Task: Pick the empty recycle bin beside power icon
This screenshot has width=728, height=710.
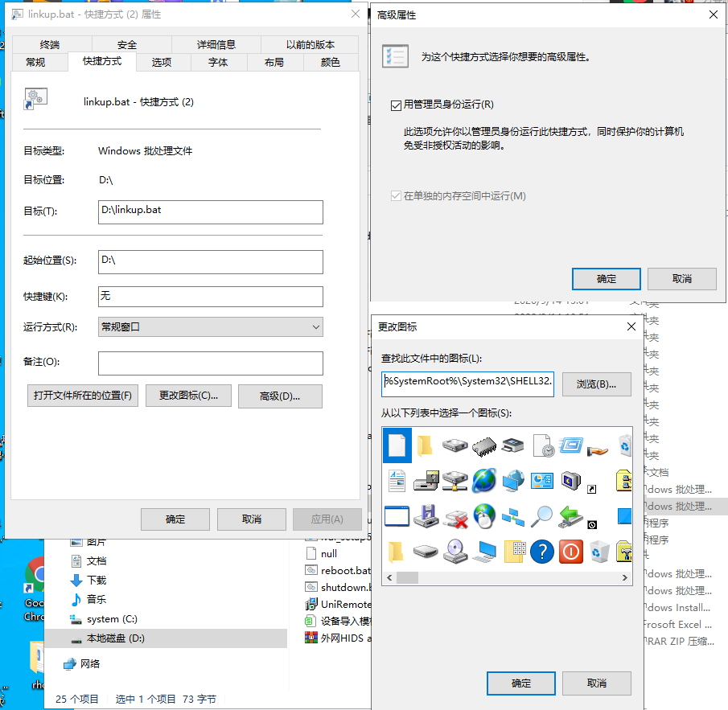Action: pos(599,552)
